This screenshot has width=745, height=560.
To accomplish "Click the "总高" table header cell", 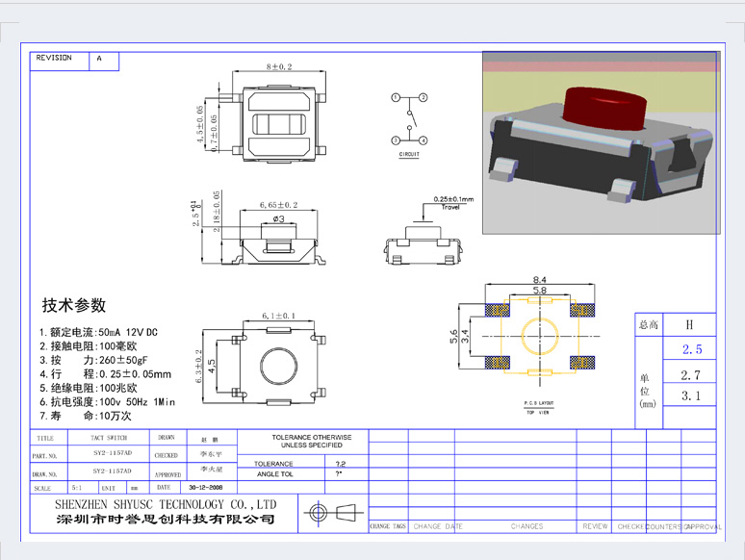I will (649, 325).
